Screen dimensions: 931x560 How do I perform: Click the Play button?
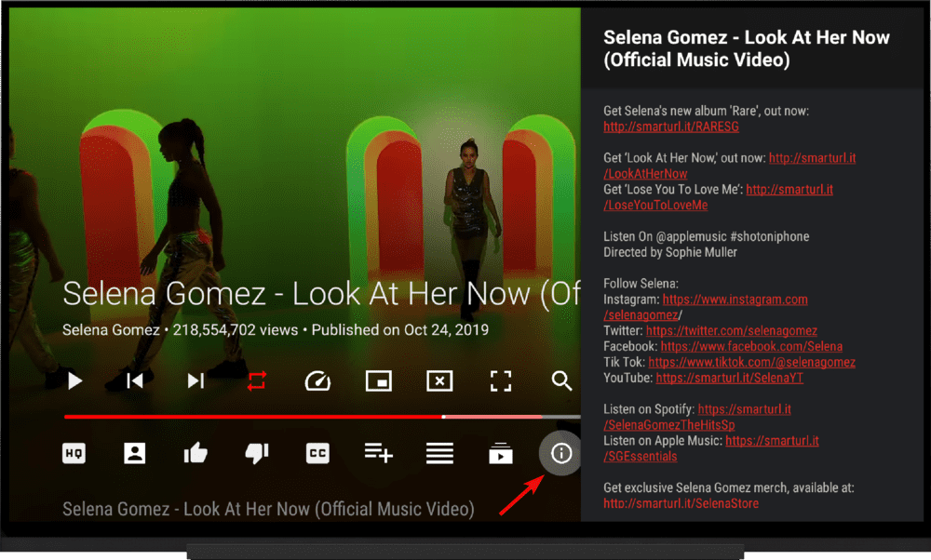[74, 380]
